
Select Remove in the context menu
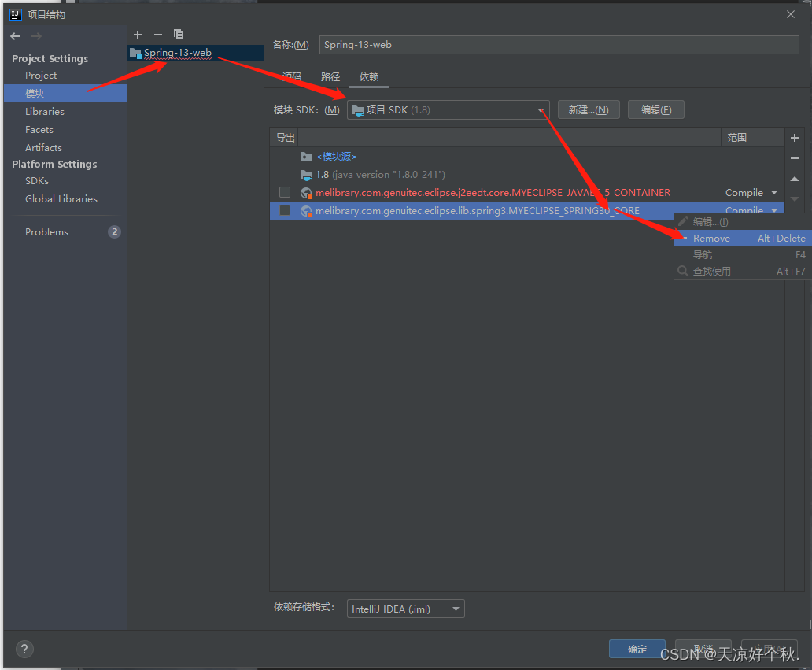coord(743,239)
